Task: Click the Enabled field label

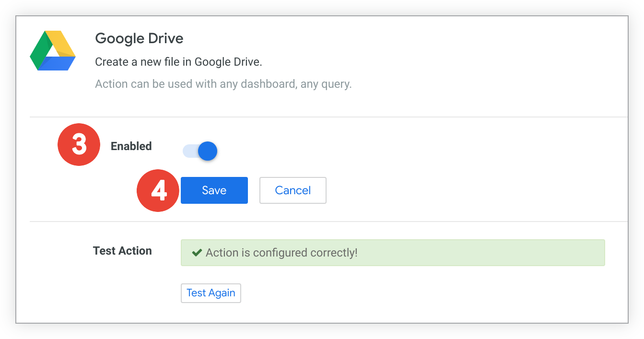Action: [131, 146]
